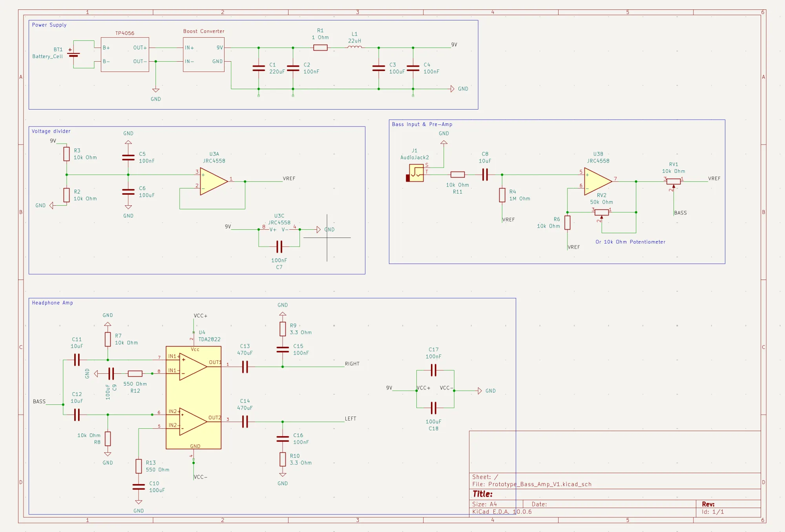
Task: Select capacitor C1 220uF
Action: coord(259,68)
